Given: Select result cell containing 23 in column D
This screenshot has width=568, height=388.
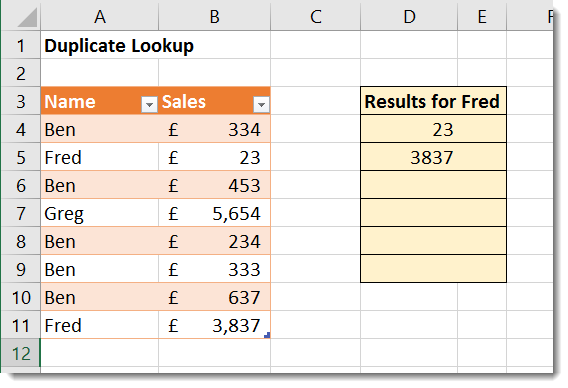Looking at the screenshot, I should pos(433,129).
